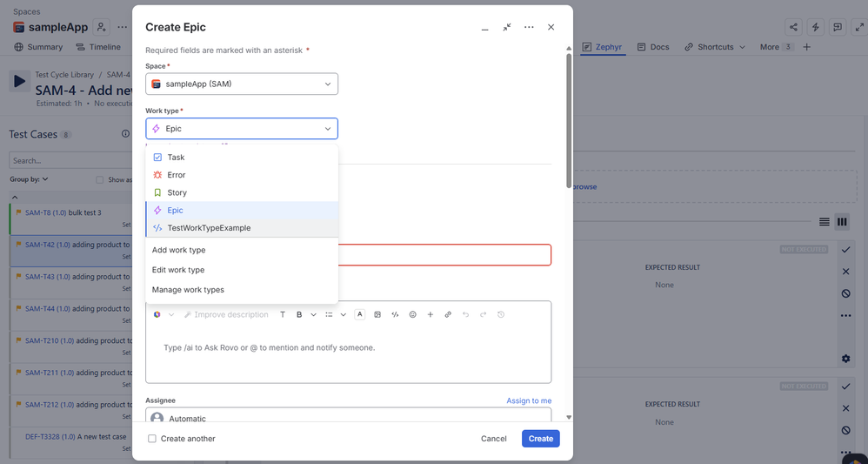The image size is (868, 464).
Task: Expand list options chevron
Action: click(344, 314)
